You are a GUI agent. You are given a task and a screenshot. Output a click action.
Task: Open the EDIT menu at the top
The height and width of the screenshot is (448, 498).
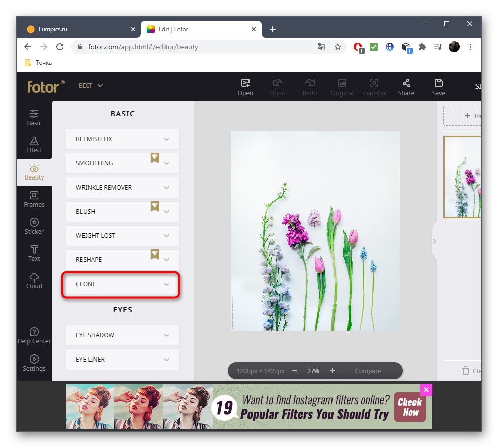[91, 86]
